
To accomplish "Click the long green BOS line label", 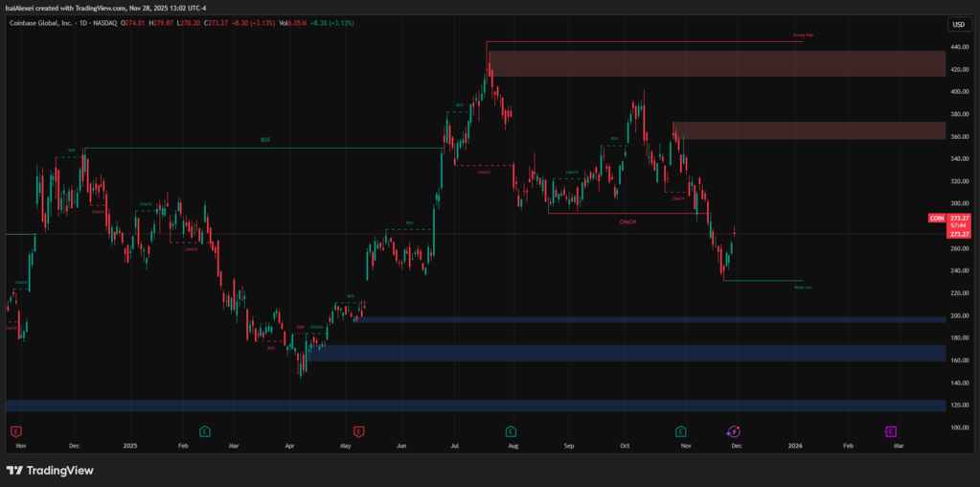I will (265, 140).
